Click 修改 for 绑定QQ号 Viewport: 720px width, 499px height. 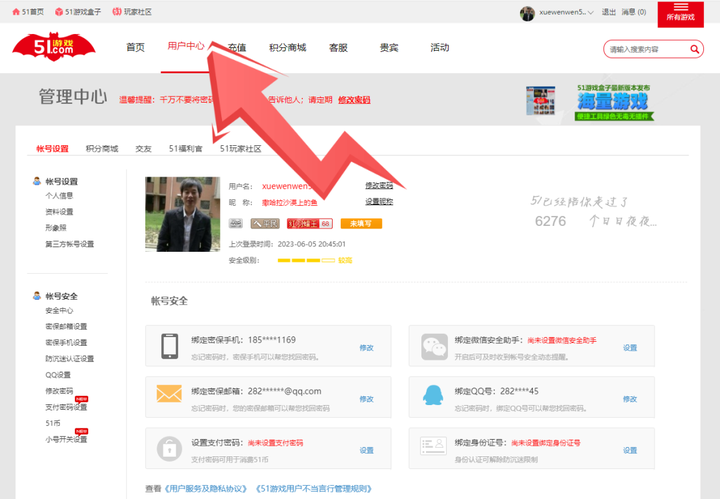click(630, 399)
